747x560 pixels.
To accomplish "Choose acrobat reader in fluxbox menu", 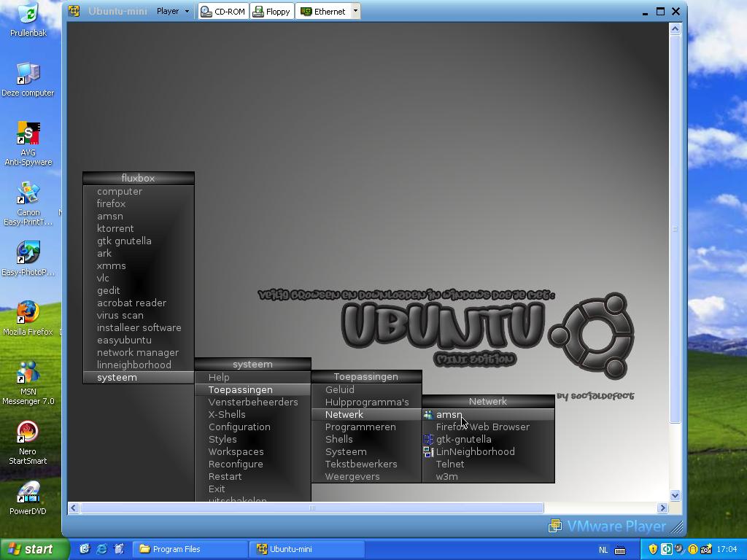I will click(139, 303).
